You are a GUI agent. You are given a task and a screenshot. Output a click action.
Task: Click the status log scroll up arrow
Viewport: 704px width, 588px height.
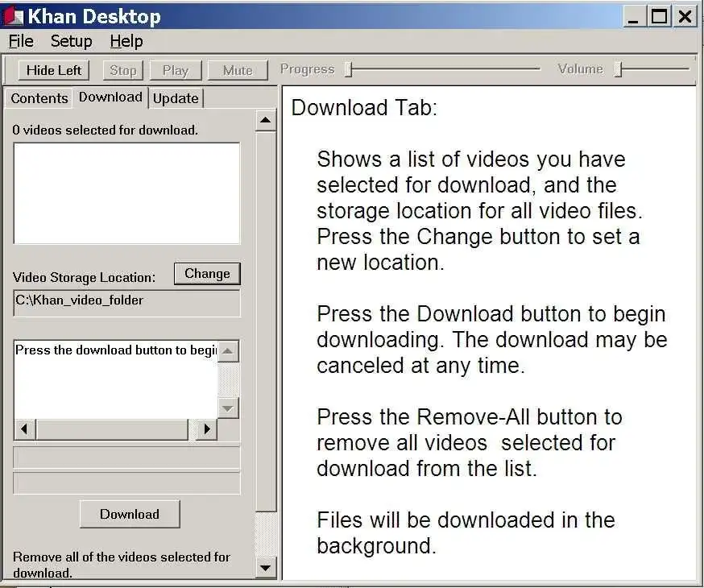(228, 351)
